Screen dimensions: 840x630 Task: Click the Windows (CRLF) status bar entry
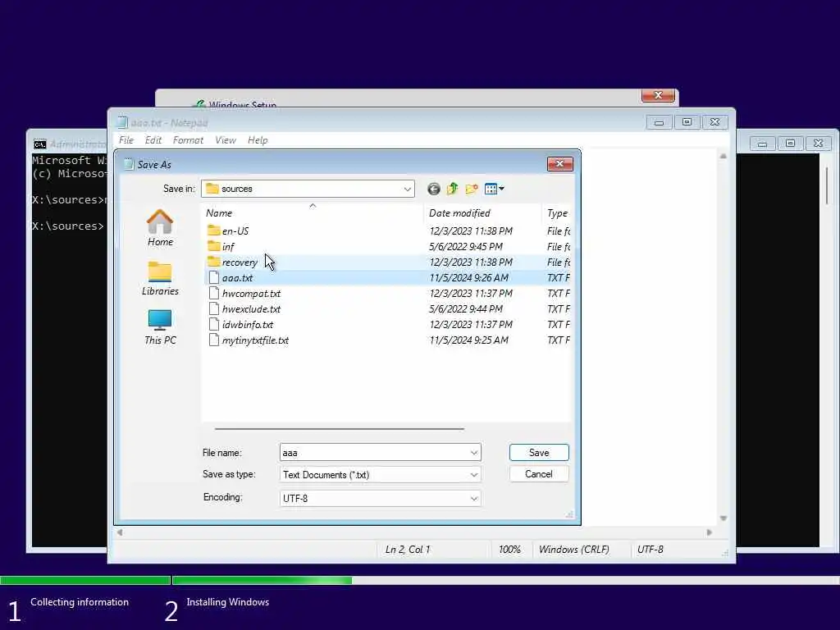(573, 550)
